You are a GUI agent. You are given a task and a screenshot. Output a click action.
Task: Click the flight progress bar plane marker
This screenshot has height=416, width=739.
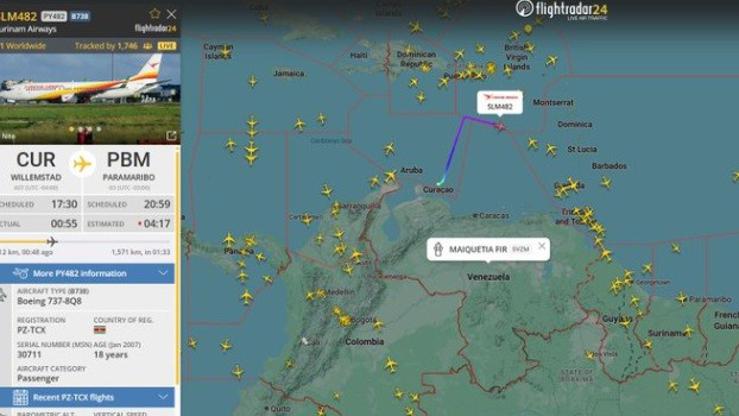(x=52, y=242)
